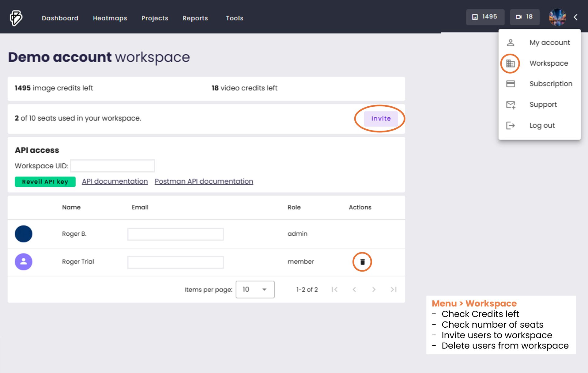The width and height of the screenshot is (588, 373).
Task: Open the items per page dropdown
Action: 255,289
